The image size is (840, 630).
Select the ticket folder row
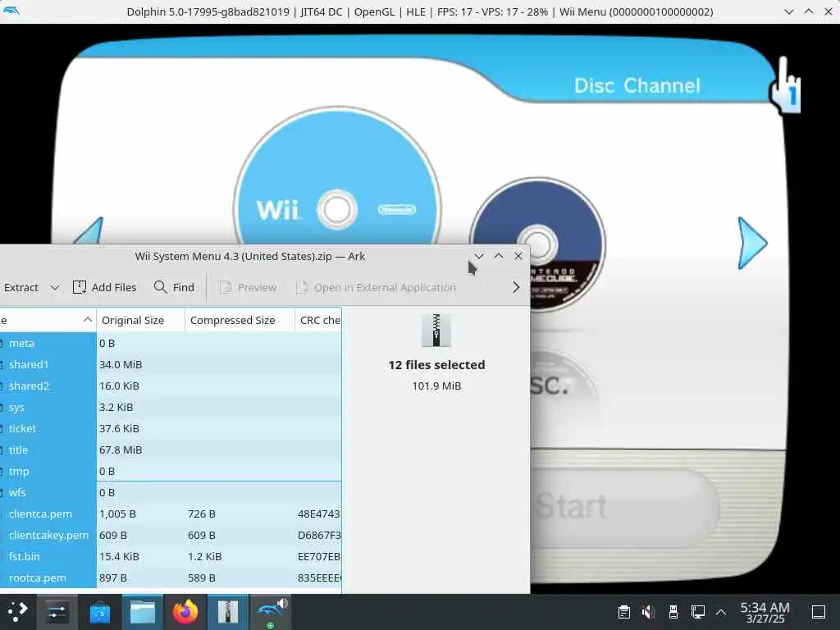[171, 428]
